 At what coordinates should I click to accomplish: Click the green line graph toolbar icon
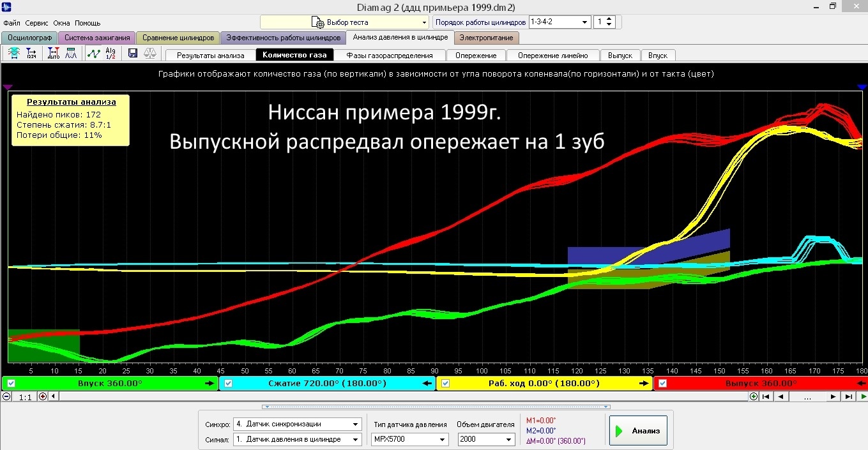coord(93,54)
